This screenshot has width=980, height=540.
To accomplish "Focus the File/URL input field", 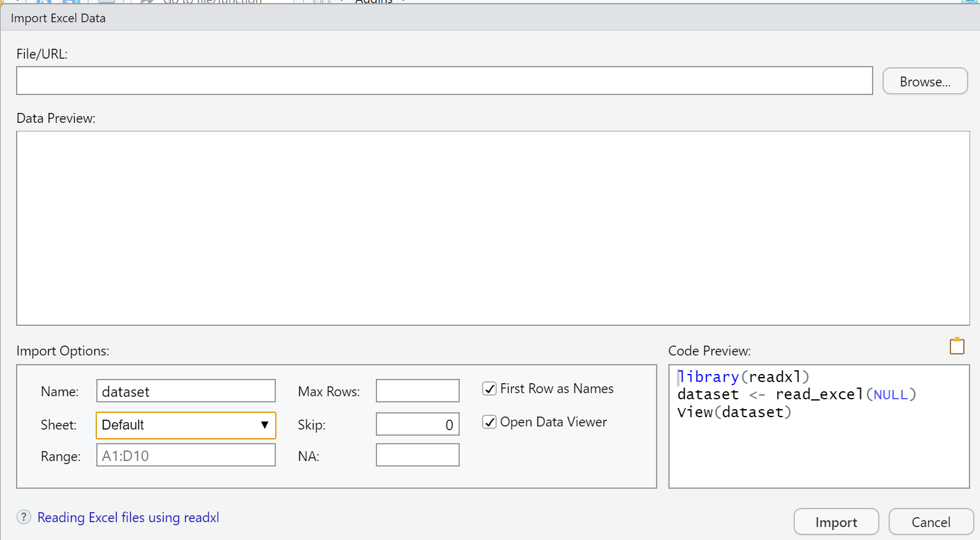I will coord(444,81).
